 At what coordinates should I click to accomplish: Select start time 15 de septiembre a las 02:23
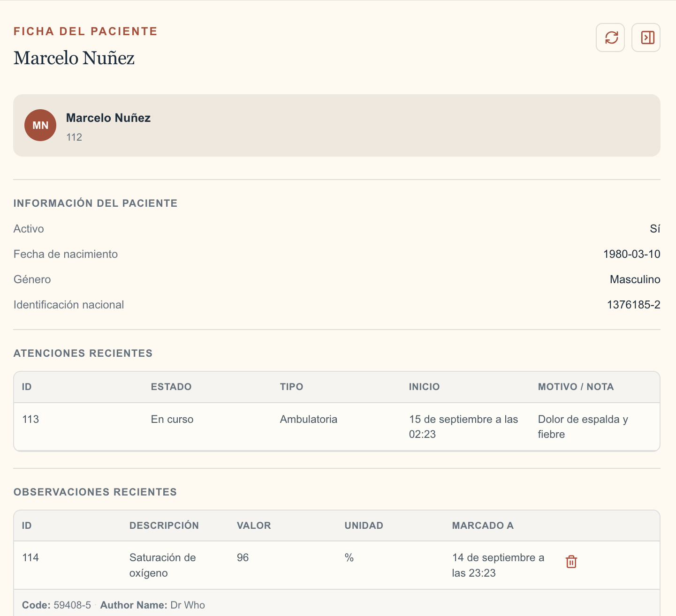tap(463, 427)
